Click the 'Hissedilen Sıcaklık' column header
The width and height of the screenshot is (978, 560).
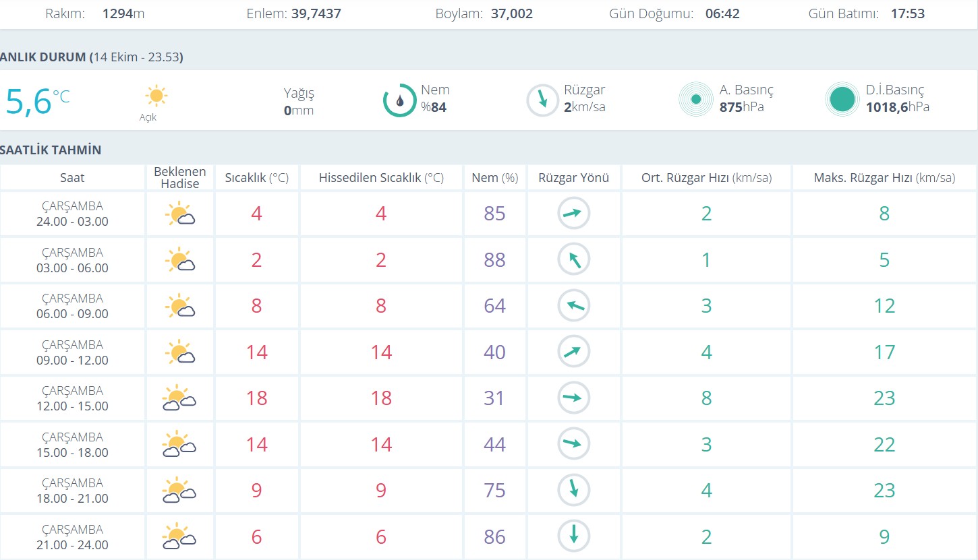click(x=381, y=178)
